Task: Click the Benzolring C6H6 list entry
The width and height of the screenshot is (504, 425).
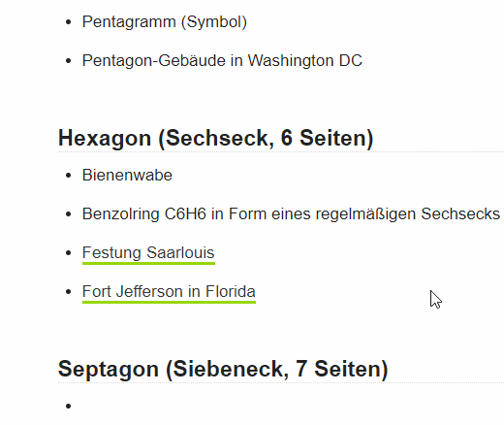Action: click(291, 213)
